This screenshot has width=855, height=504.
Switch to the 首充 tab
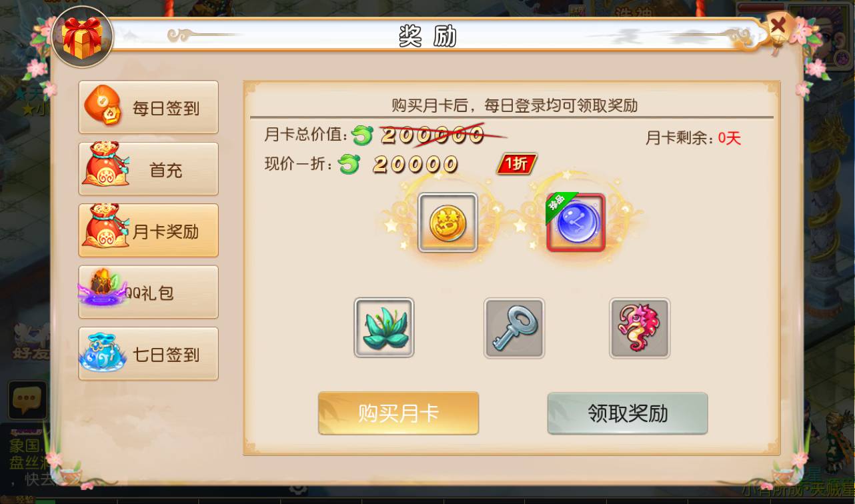[149, 169]
